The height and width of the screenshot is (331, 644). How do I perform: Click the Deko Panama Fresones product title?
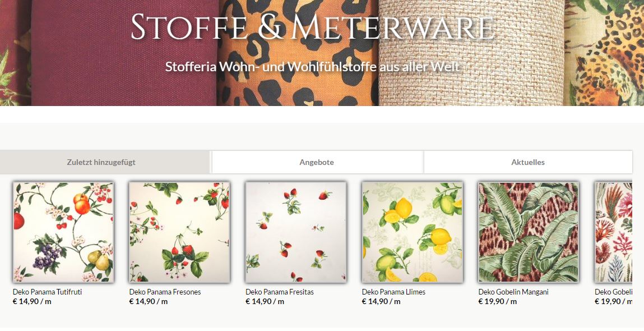(x=165, y=292)
